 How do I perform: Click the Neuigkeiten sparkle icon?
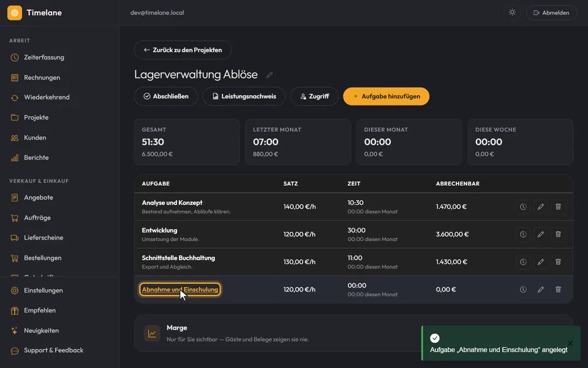[15, 331]
